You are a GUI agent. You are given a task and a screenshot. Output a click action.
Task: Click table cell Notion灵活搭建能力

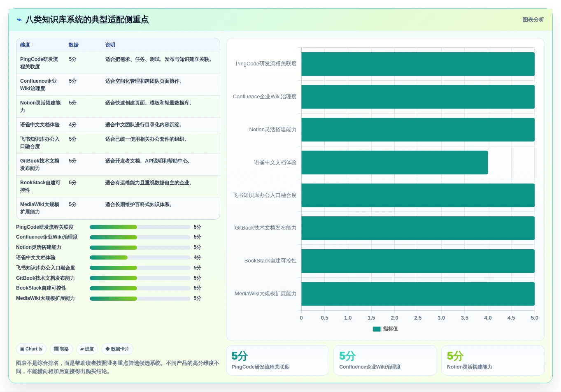(x=40, y=107)
